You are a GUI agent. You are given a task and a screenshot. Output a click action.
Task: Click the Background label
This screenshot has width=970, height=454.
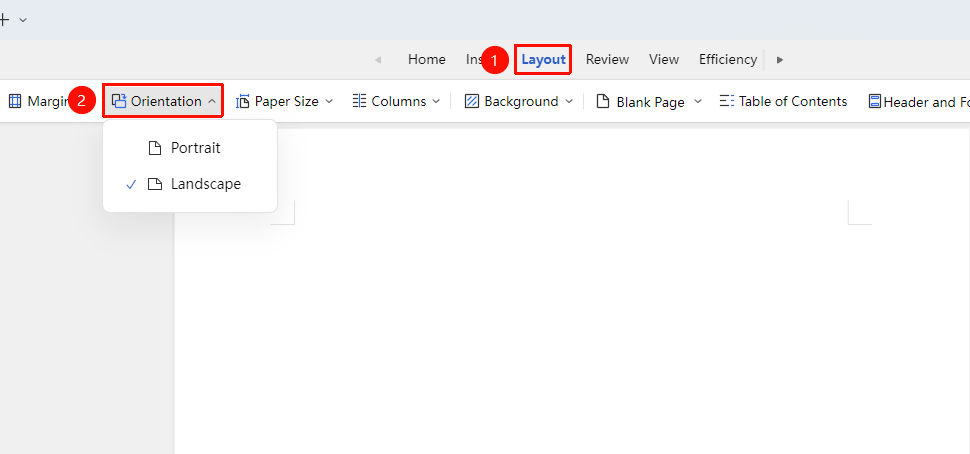coord(521,101)
